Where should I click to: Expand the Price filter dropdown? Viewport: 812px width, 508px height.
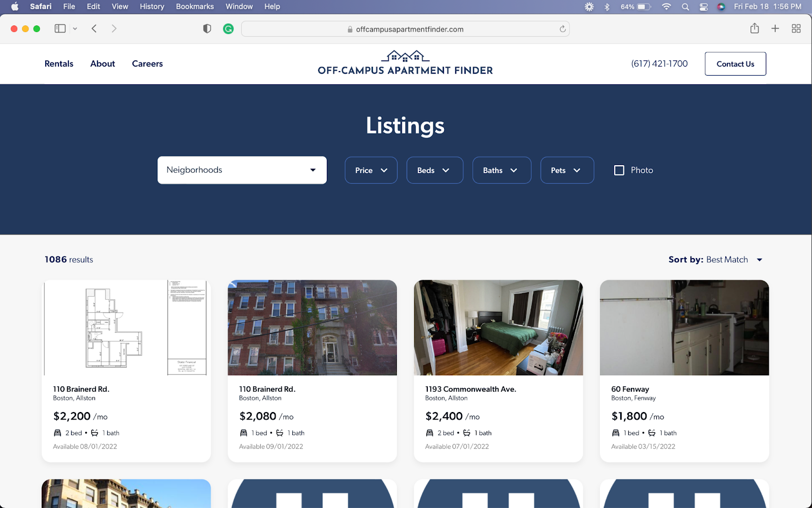pos(371,170)
